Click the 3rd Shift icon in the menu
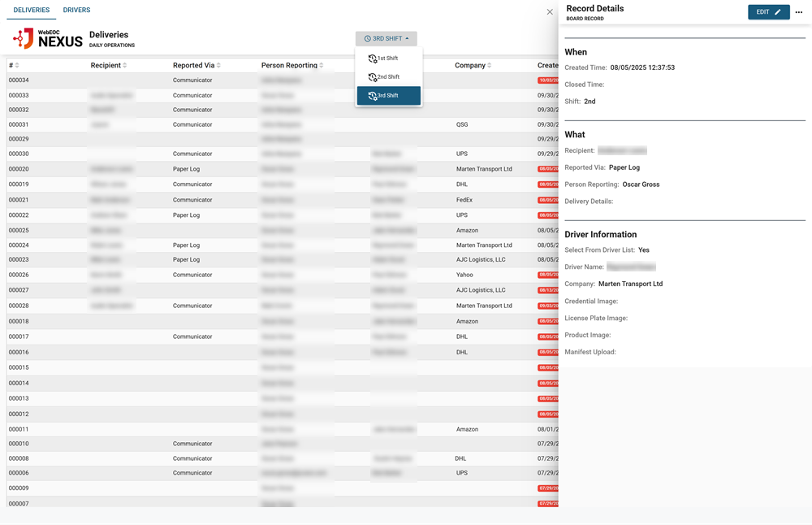This screenshot has height=525, width=812. pos(371,95)
